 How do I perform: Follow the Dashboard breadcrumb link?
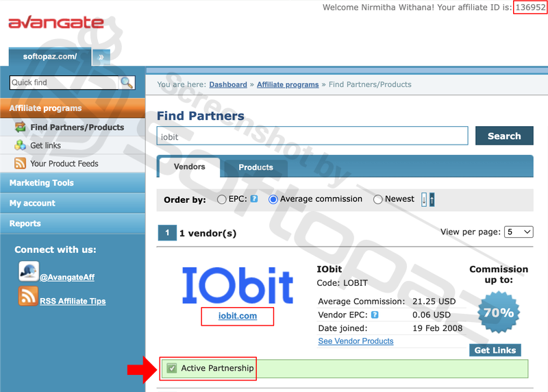pyautogui.click(x=228, y=84)
